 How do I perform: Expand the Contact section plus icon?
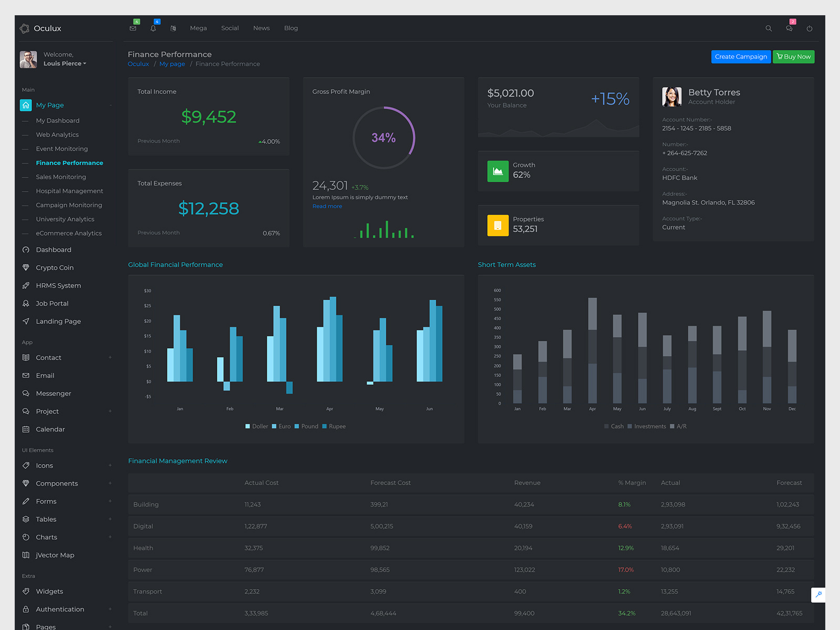point(110,358)
